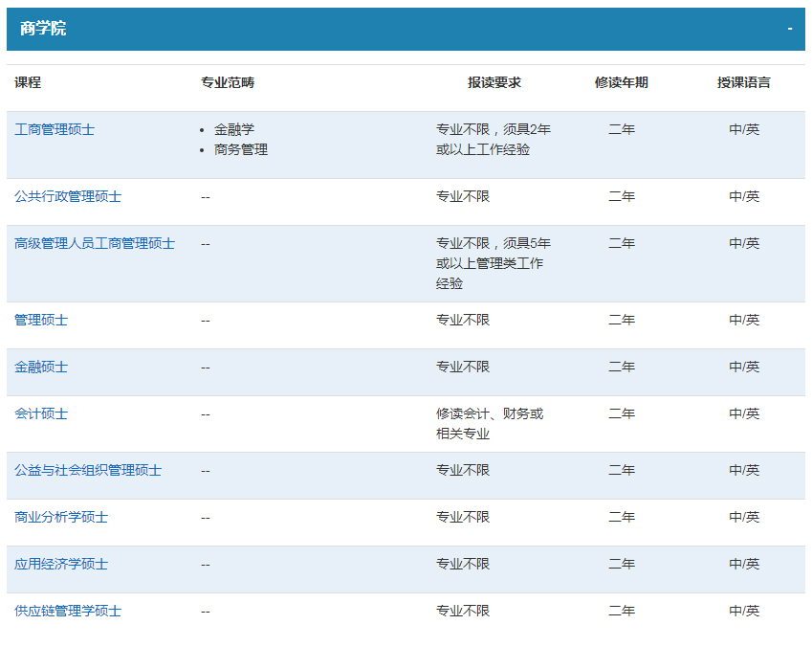The width and height of the screenshot is (812, 647).
Task: Collapse the 商学院 section with minus icon
Action: (790, 29)
